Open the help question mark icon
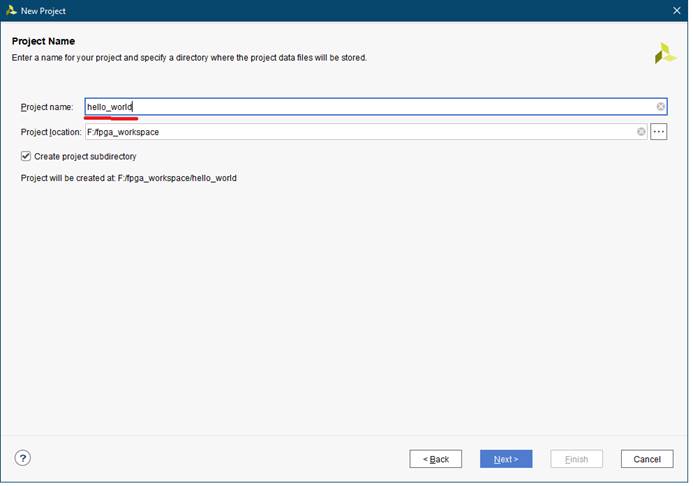Viewport: 693px width, 486px height. tap(23, 458)
